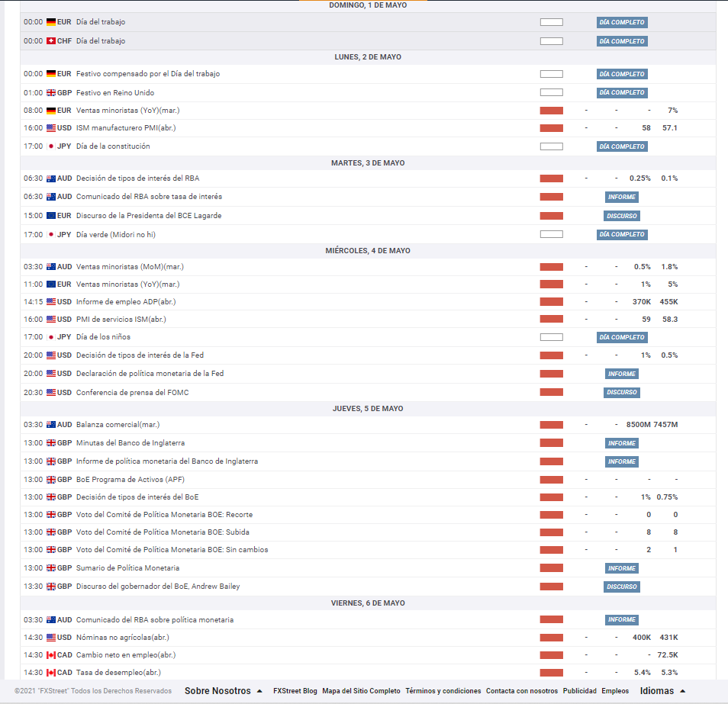Click the Swiss flag on the CHF Día del trabajo row
The width and height of the screenshot is (728, 704).
pos(51,41)
